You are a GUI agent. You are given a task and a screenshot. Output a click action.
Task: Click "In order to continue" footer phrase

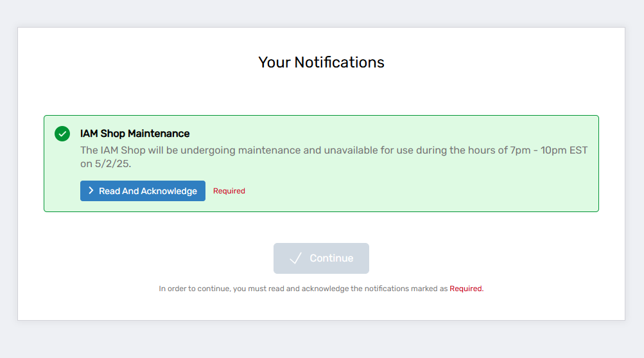(195, 289)
